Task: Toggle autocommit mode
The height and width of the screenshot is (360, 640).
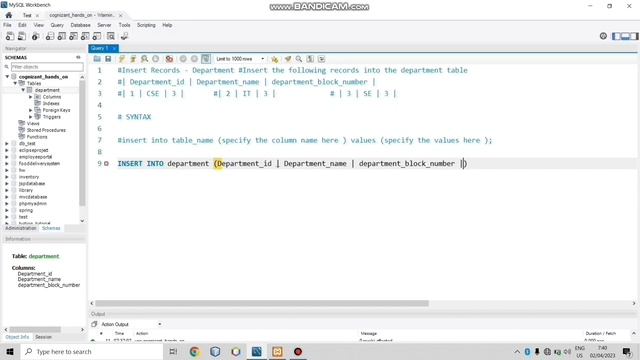Action: (x=206, y=59)
